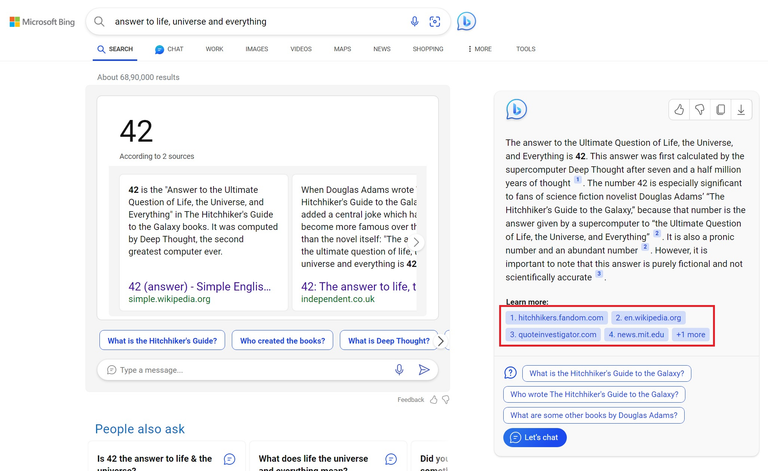
Task: Click the large '42' answer text
Action: [136, 131]
